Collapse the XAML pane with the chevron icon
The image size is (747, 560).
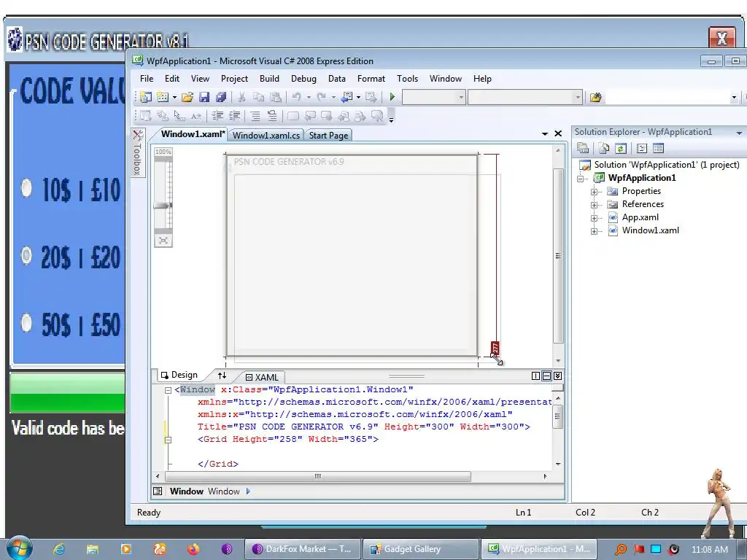click(x=558, y=376)
